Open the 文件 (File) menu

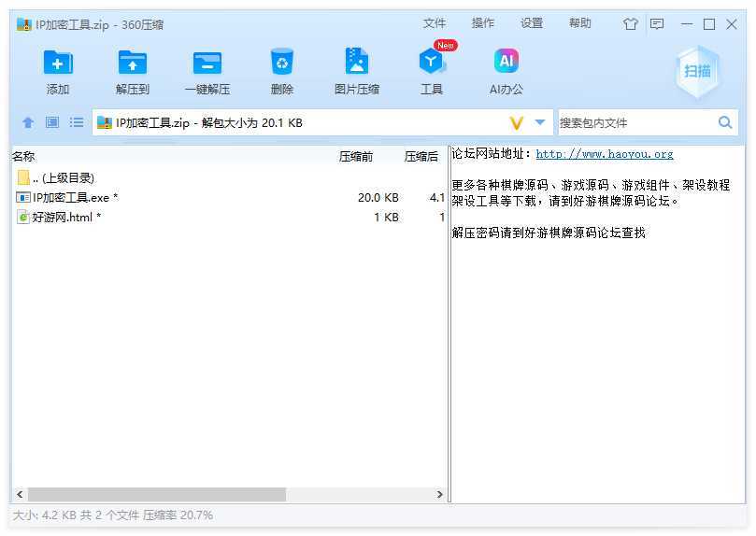click(435, 23)
